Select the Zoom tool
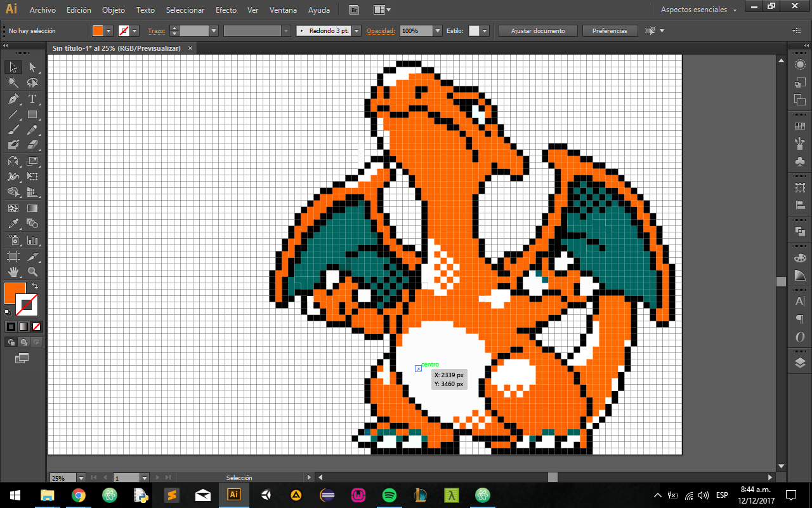The image size is (812, 508). click(32, 272)
